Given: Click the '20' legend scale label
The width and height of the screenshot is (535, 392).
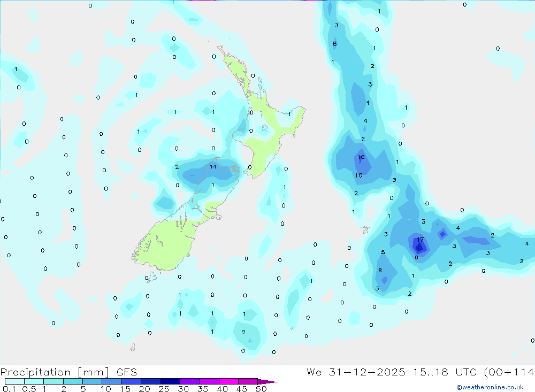Looking at the screenshot, I should 144,389.
